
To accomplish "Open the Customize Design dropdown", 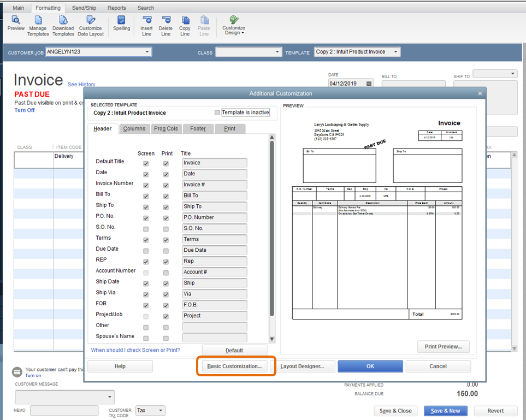I will 234,25.
